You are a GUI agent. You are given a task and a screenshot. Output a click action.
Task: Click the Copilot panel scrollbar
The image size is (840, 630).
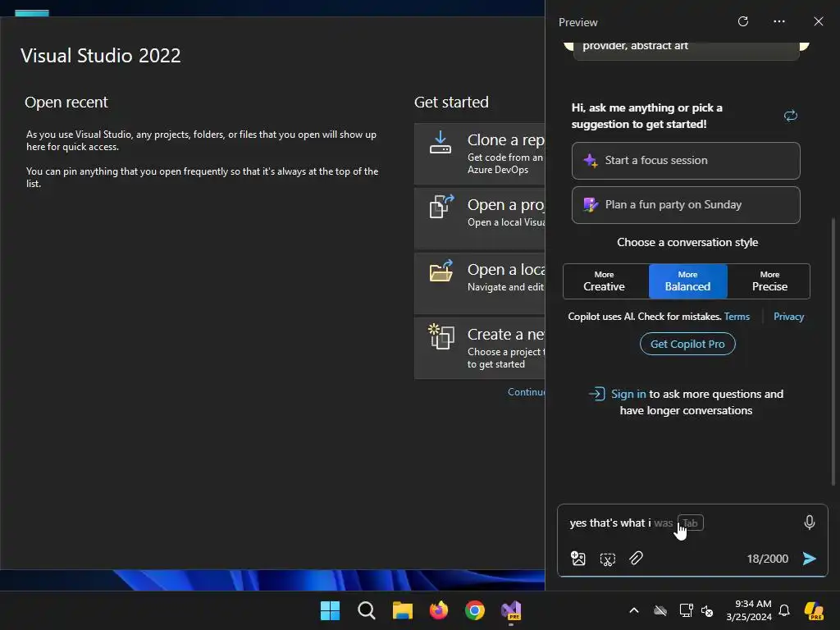pos(833,351)
